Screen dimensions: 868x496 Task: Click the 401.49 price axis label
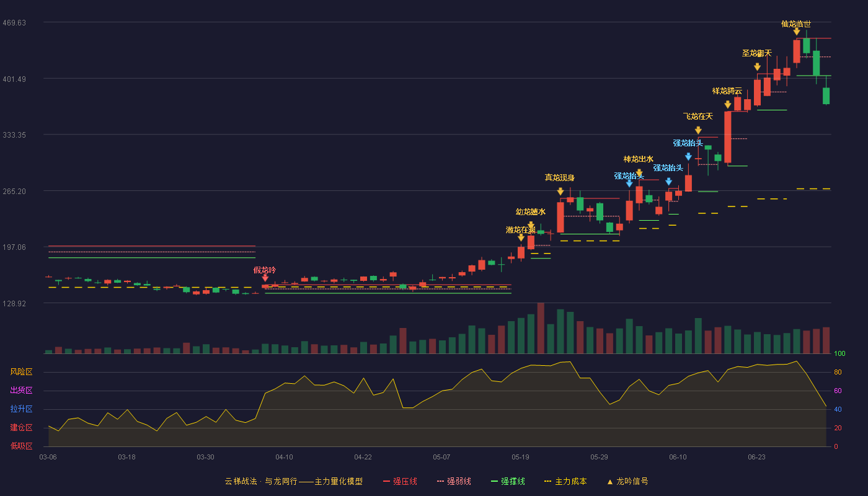click(x=14, y=79)
